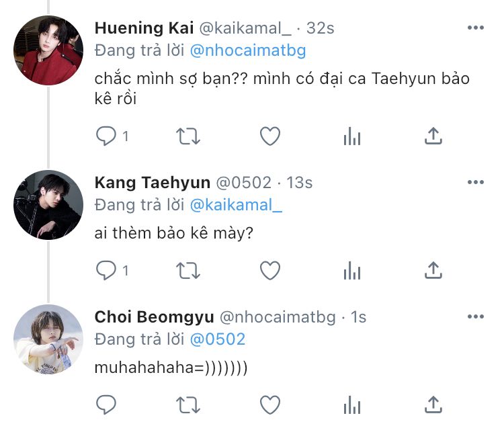Like Kang Taehyun's tweet
Screen dimensions: 504x424
[269, 270]
